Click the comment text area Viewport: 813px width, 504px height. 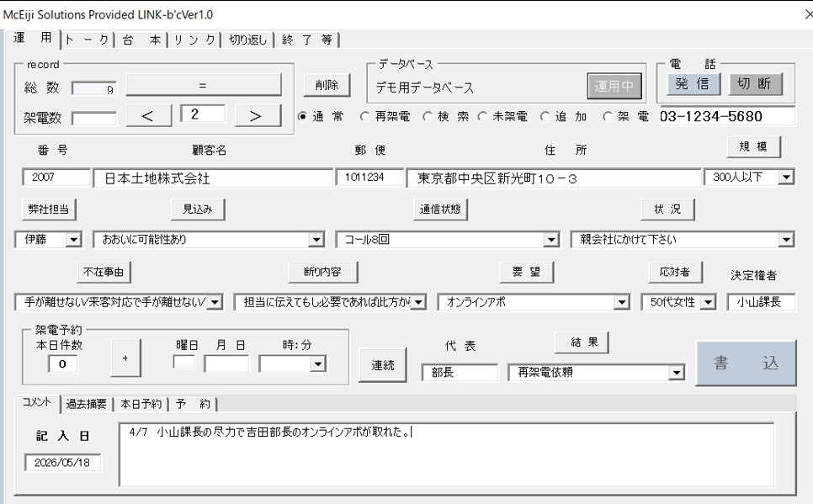pos(446,454)
